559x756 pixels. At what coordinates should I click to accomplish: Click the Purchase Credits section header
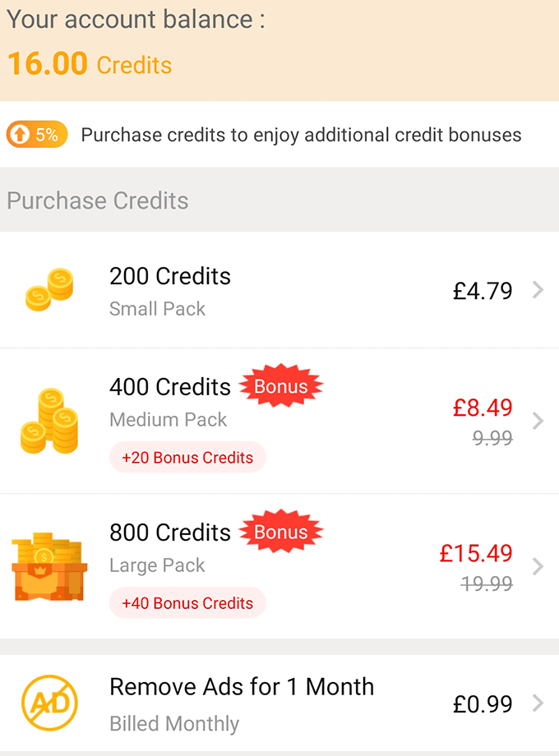coord(97,200)
